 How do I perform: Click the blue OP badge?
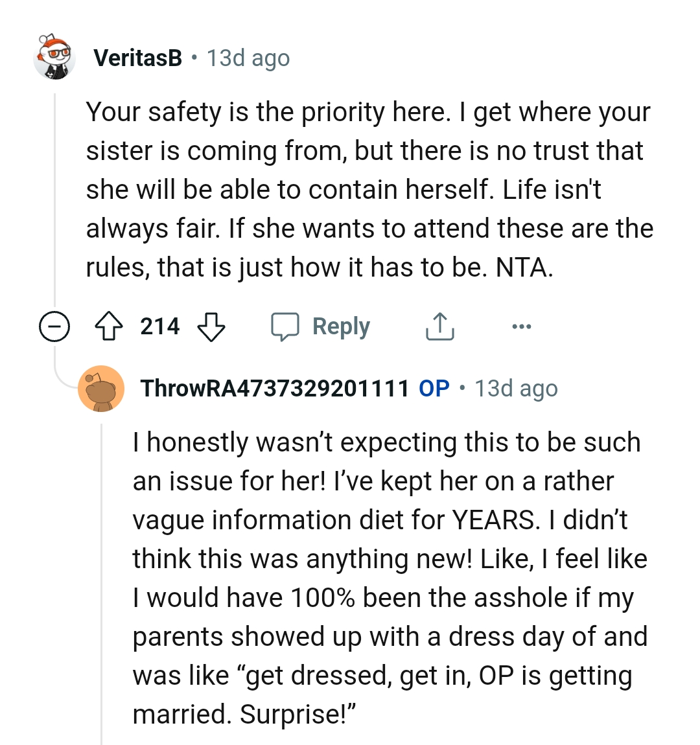pyautogui.click(x=434, y=389)
